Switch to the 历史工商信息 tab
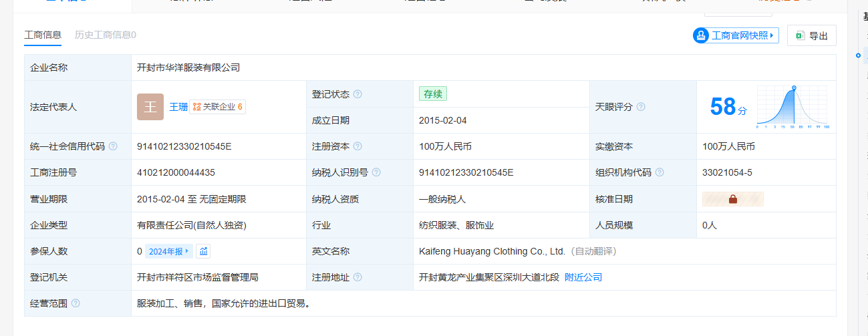This screenshot has width=868, height=336. tap(105, 35)
